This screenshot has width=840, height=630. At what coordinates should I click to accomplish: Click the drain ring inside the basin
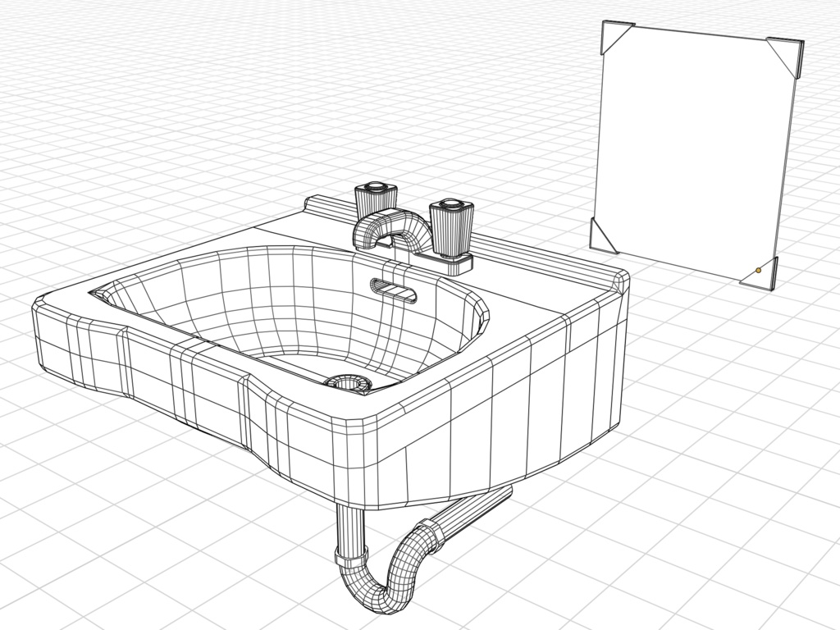point(348,384)
